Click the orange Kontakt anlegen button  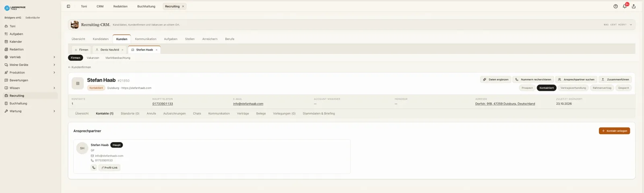click(x=614, y=131)
